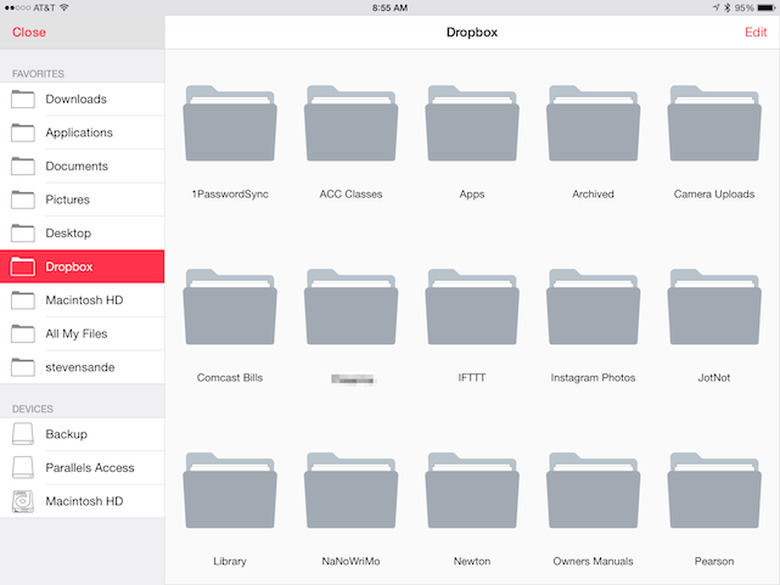Click the 1PasswordSync folder name
780x585 pixels.
pyautogui.click(x=230, y=194)
